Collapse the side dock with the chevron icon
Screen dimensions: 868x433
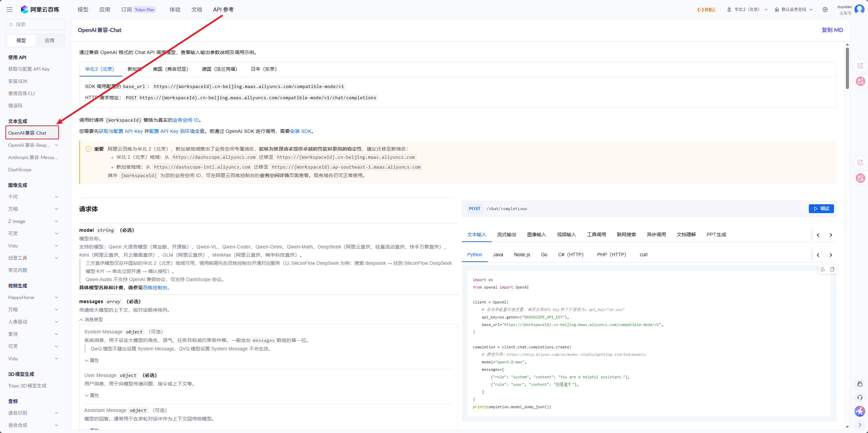(860, 425)
